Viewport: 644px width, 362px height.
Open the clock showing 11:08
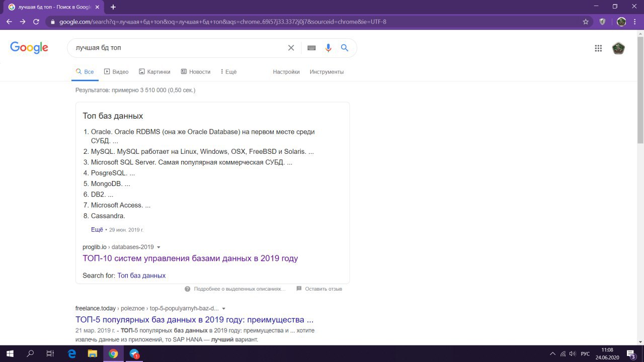607,353
